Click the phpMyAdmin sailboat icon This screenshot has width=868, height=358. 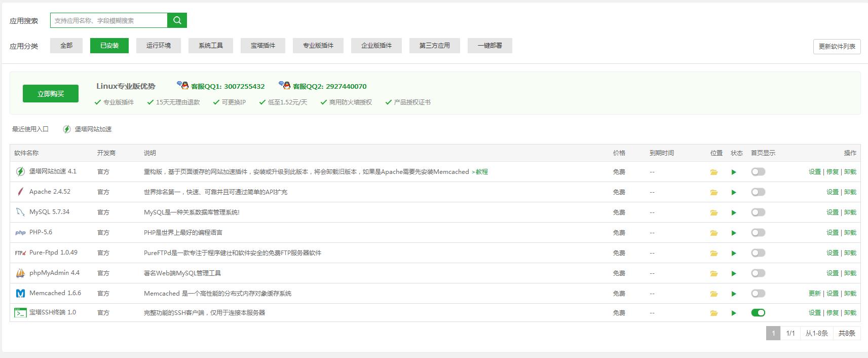20,273
